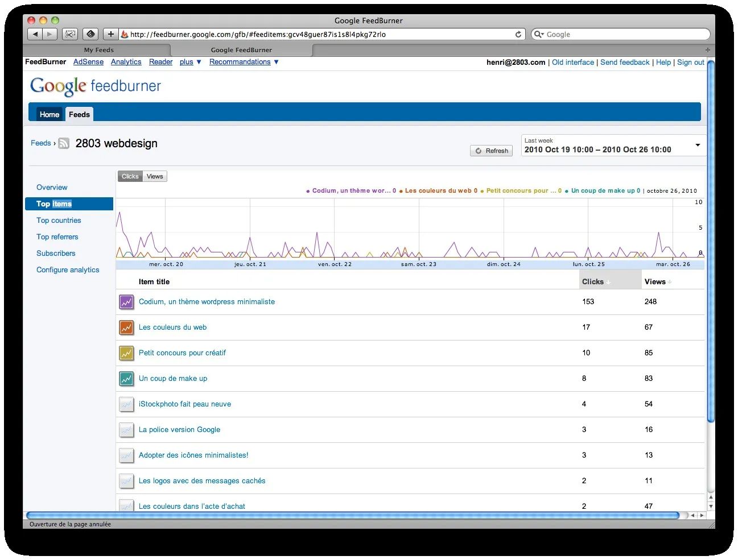The height and width of the screenshot is (560, 738).
Task: Select the Home tab
Action: [x=50, y=114]
